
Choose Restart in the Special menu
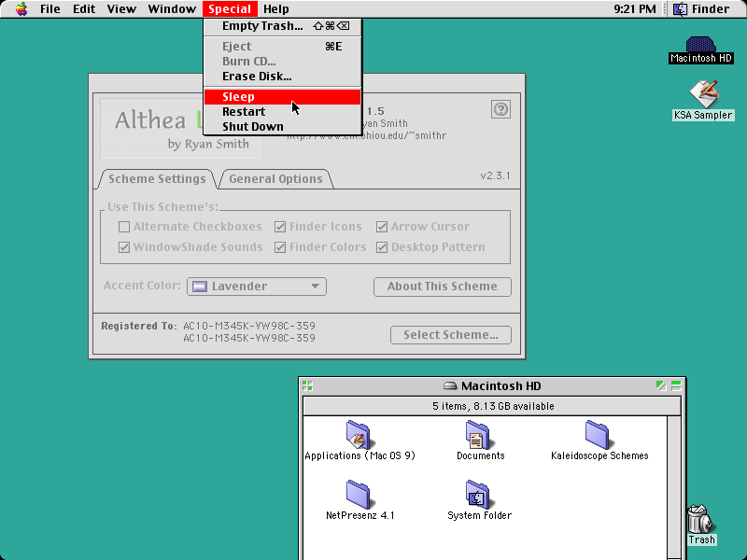[x=283, y=111]
